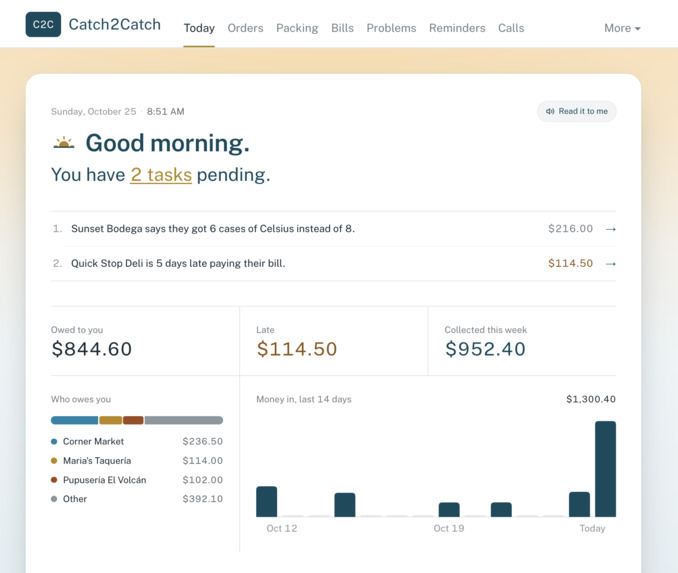Switch to the Calls tab
The width and height of the screenshot is (678, 573).
tap(511, 28)
